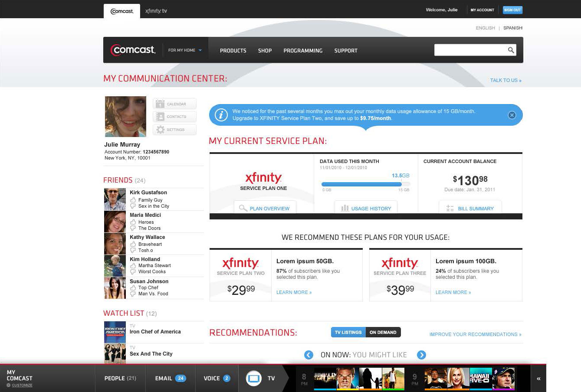Click the search magnifier icon
This screenshot has width=581, height=392.
pos(510,50)
